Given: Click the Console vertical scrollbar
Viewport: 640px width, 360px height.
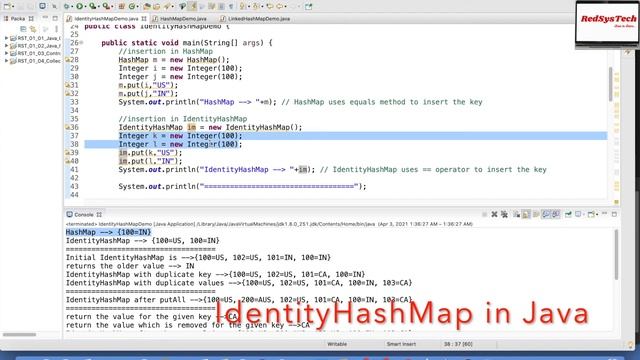Looking at the screenshot, I should point(616,255).
